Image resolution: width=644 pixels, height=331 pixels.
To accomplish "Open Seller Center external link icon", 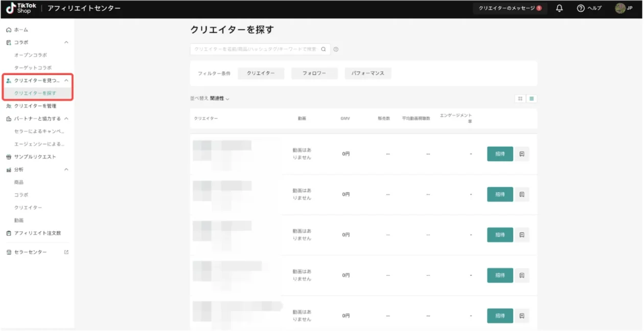I will (66, 252).
